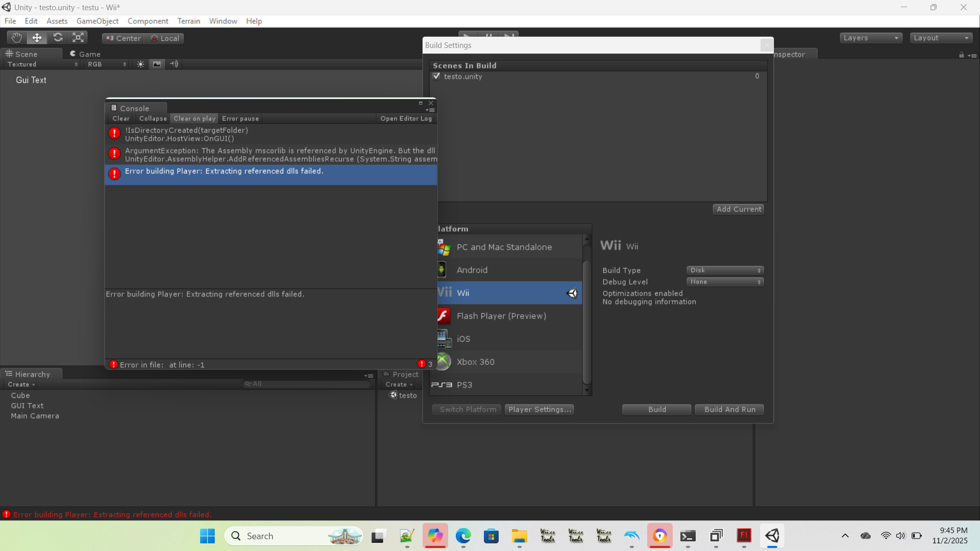
Task: Open the GameObject menu
Action: (97, 21)
